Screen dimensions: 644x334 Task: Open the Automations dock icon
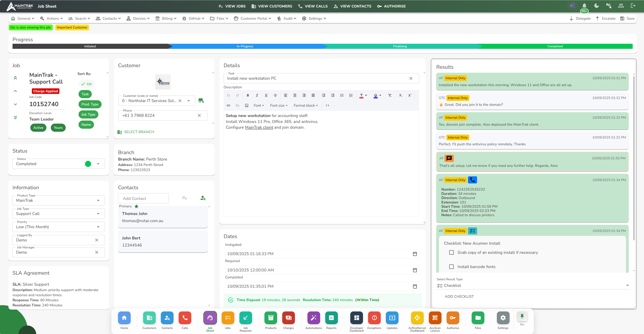coord(313,318)
